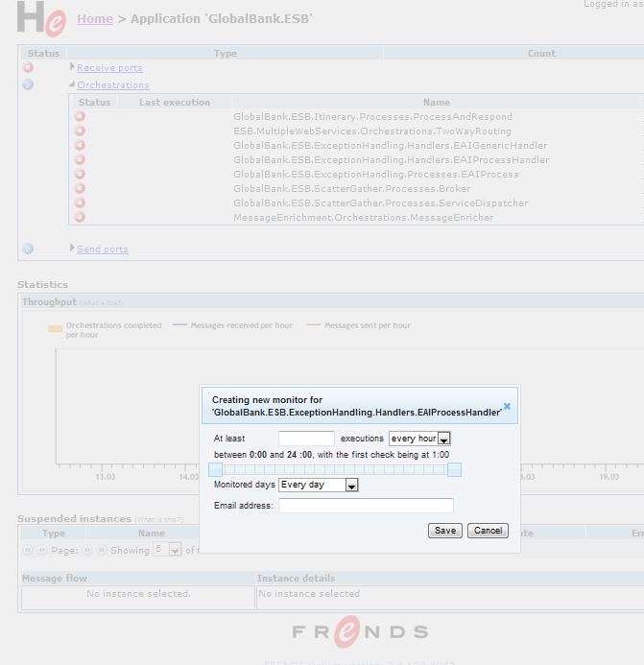Click red status icon for Receive ports
This screenshot has height=665, width=644.
point(28,67)
